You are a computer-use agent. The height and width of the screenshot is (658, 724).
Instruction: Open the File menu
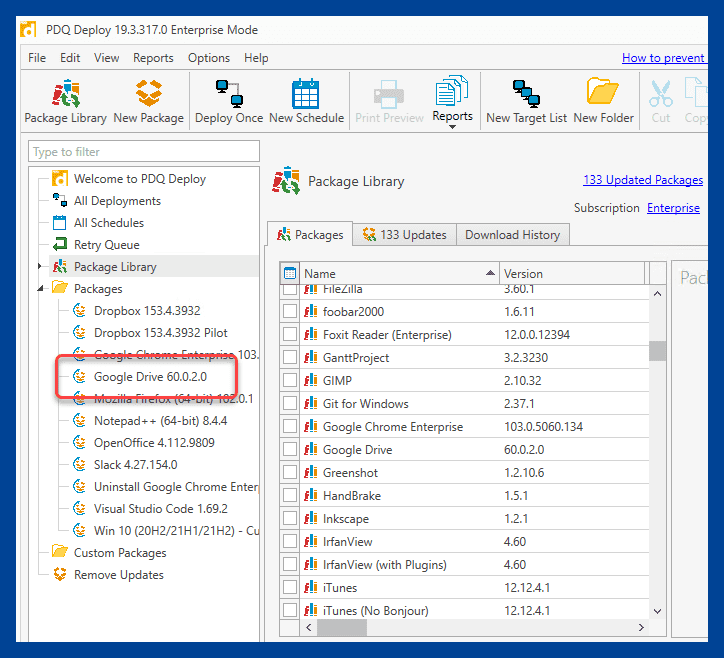pyautogui.click(x=37, y=58)
